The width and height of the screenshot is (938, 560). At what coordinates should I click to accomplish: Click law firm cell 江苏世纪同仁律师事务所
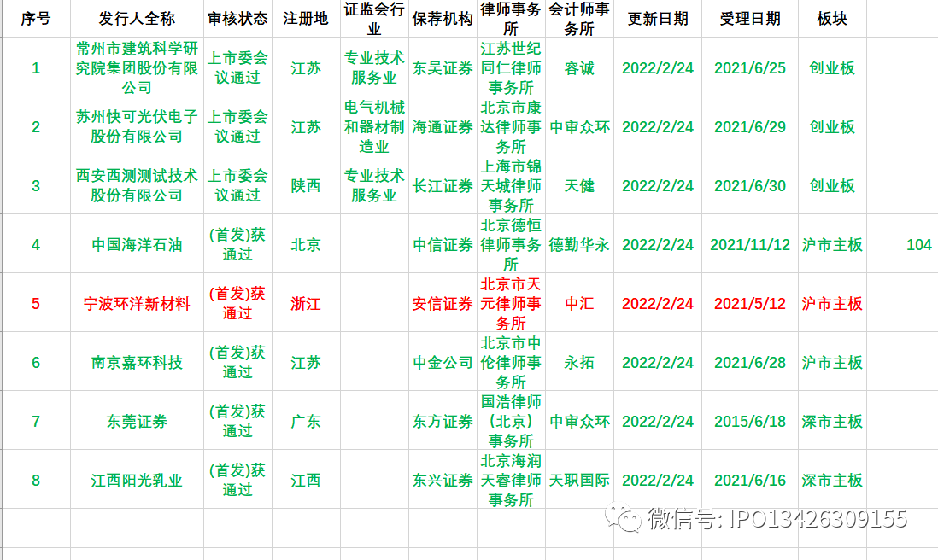(511, 67)
